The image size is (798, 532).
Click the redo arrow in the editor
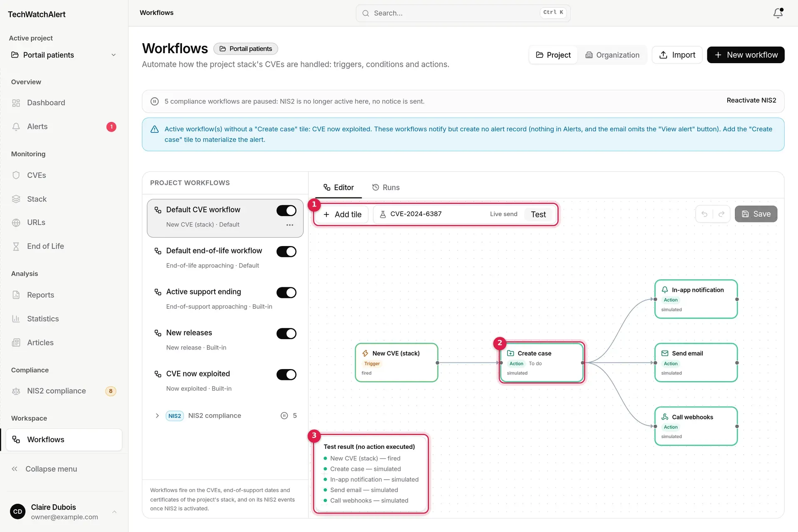(722, 214)
